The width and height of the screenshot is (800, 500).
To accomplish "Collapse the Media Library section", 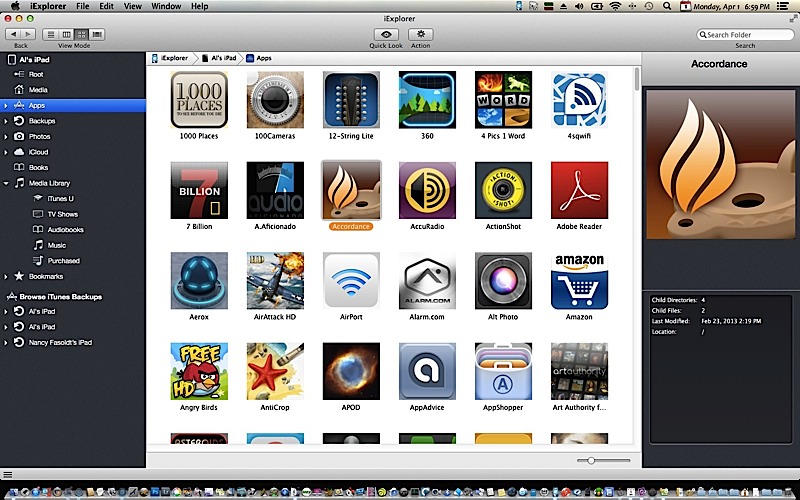I will tap(6, 183).
